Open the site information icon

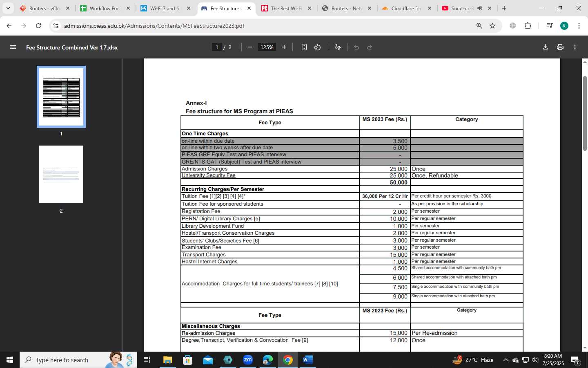coord(56,26)
